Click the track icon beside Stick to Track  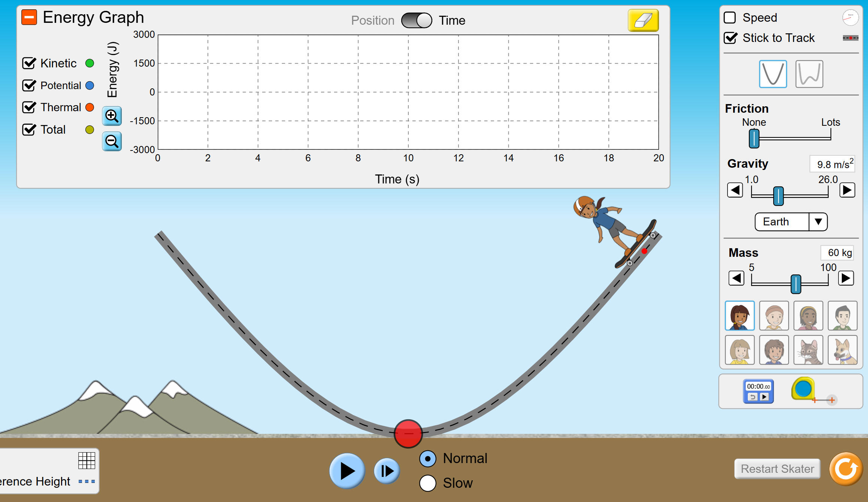pos(850,38)
